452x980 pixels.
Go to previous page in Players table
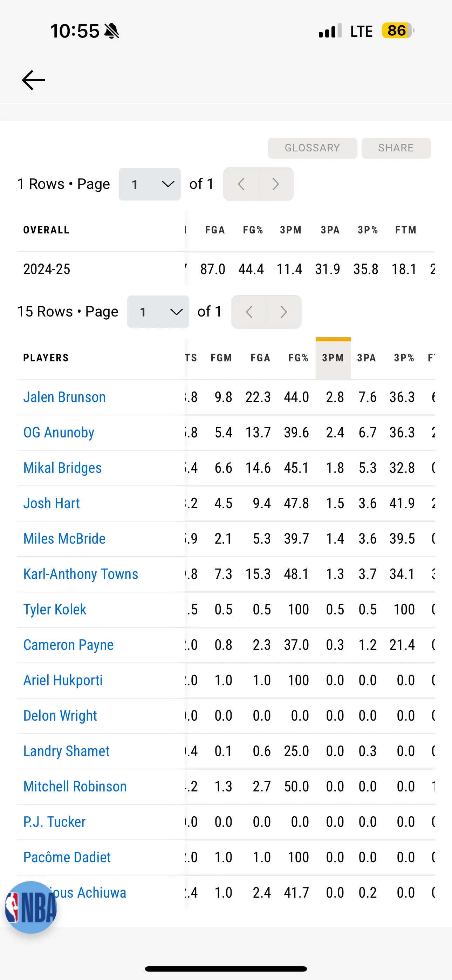pos(249,312)
